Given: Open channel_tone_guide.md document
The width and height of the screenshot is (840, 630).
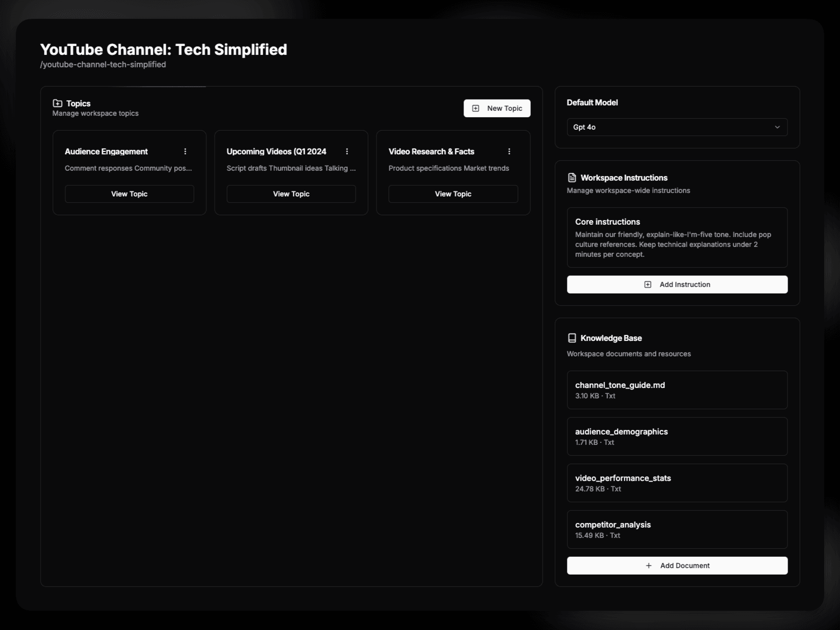Looking at the screenshot, I should tap(677, 390).
